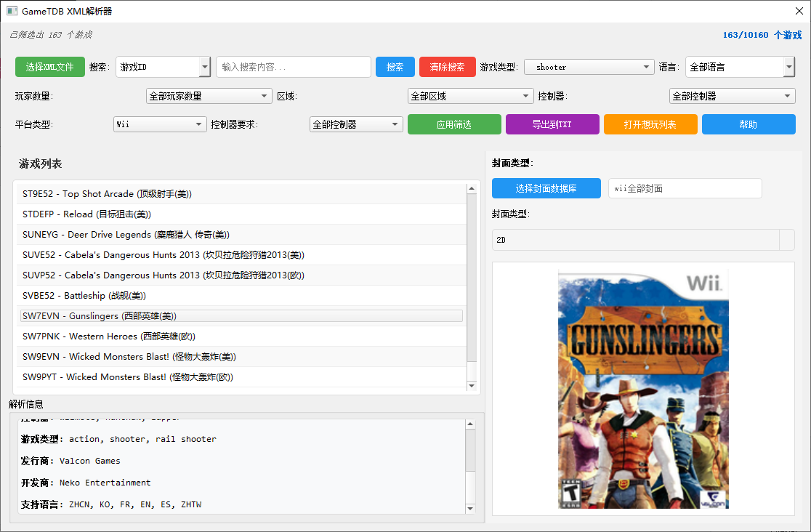Click the search content input field
Screen dimensions: 811x532
pyautogui.click(x=294, y=67)
